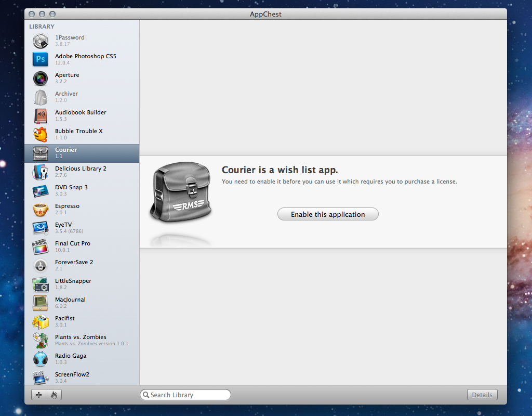Screen dimensions: 532x416
Task: Select the LittleSnapper label
Action: tap(73, 281)
